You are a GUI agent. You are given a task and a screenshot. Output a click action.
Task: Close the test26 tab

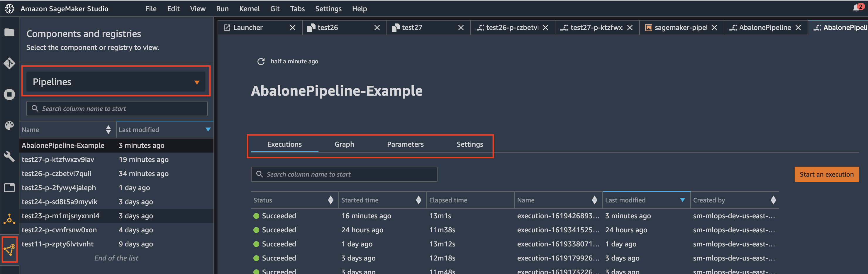377,28
